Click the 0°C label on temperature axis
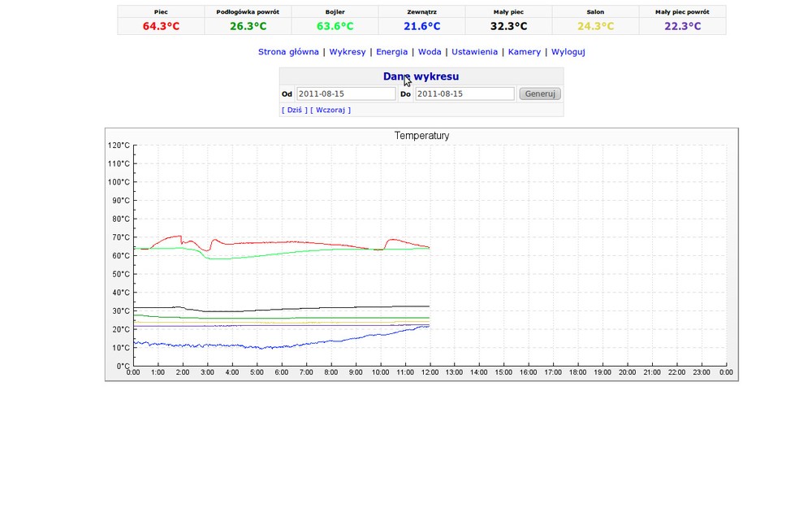Viewport: 812px width, 508px height. point(123,366)
